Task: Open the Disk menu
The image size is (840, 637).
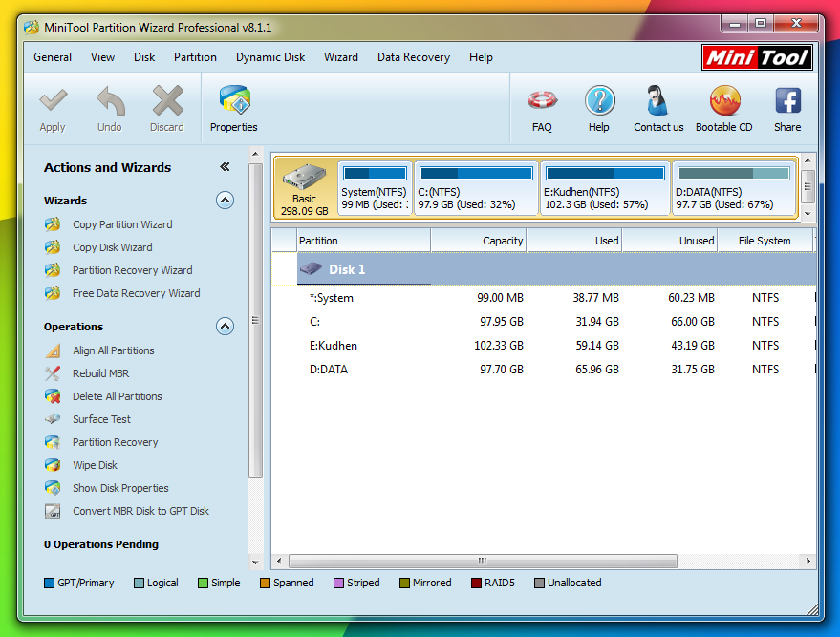Action: tap(144, 57)
